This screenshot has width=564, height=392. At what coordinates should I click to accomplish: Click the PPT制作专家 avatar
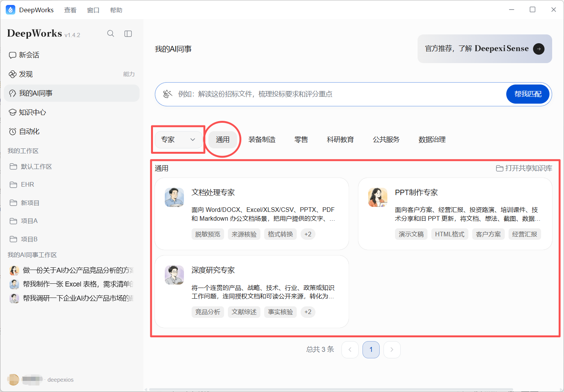(x=378, y=197)
